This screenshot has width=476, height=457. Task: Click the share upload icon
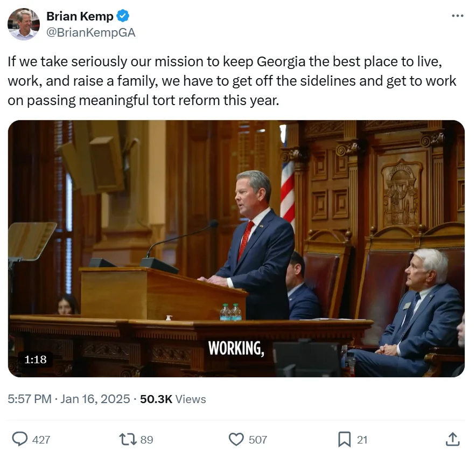453,439
